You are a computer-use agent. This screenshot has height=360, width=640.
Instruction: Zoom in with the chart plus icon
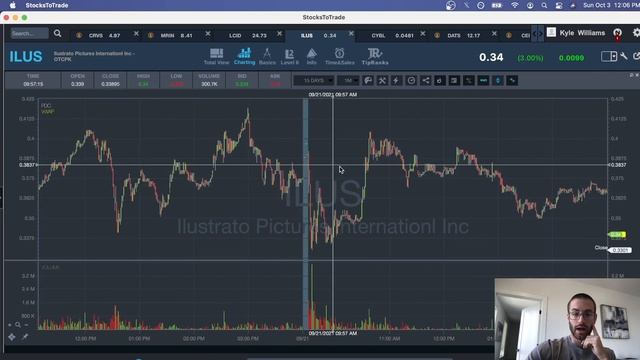10,325
